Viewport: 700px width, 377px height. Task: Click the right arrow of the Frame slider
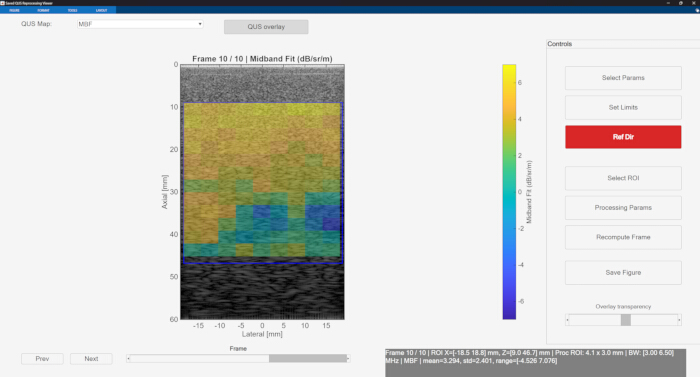[x=348, y=358]
